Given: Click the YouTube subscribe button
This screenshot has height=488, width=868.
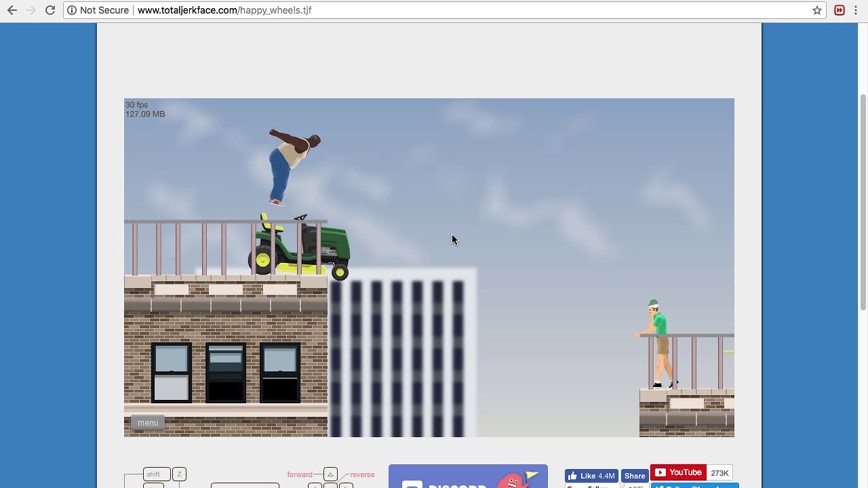Looking at the screenshot, I should [x=678, y=472].
